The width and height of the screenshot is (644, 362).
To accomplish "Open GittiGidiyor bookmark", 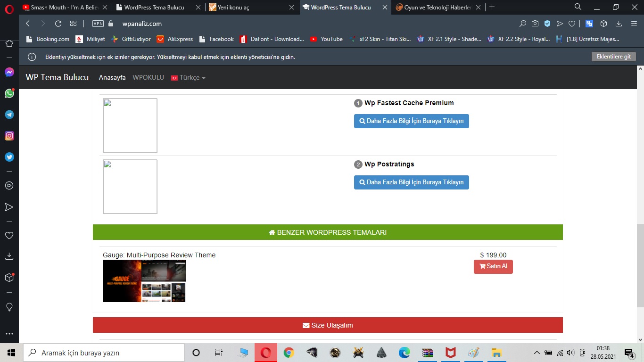I will [131, 39].
